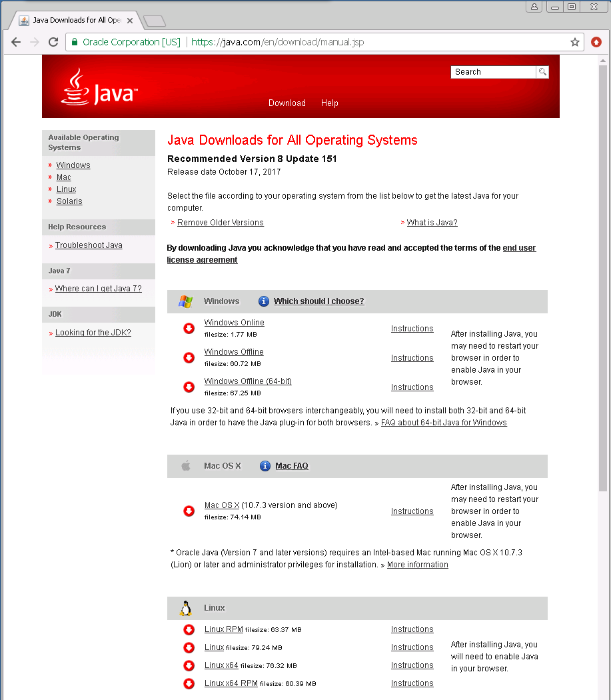Click the search magnifier icon
The height and width of the screenshot is (700, 611).
click(x=542, y=72)
